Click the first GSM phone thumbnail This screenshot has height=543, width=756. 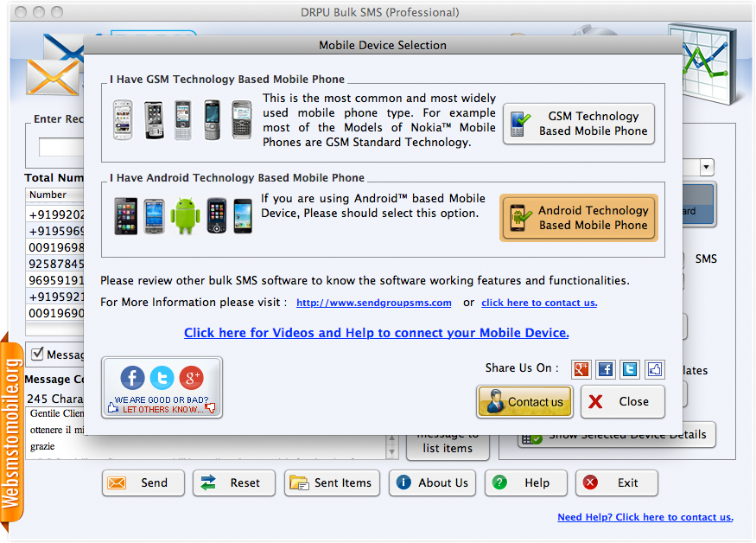(x=123, y=119)
